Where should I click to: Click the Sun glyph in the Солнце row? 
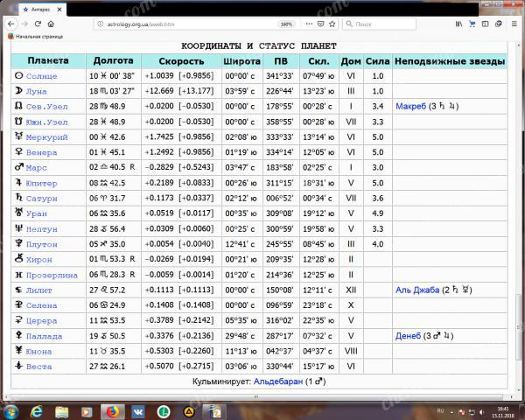pyautogui.click(x=18, y=76)
